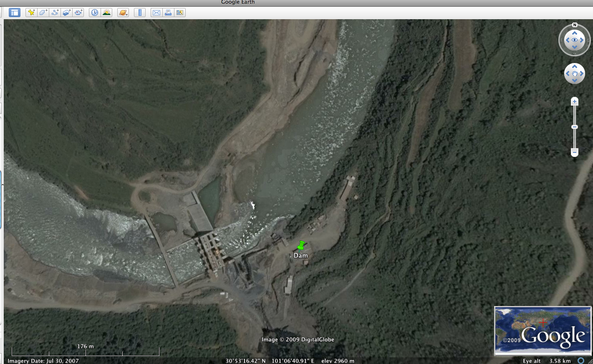Add an image overlay
This screenshot has width=593, height=364.
pyautogui.click(x=66, y=13)
